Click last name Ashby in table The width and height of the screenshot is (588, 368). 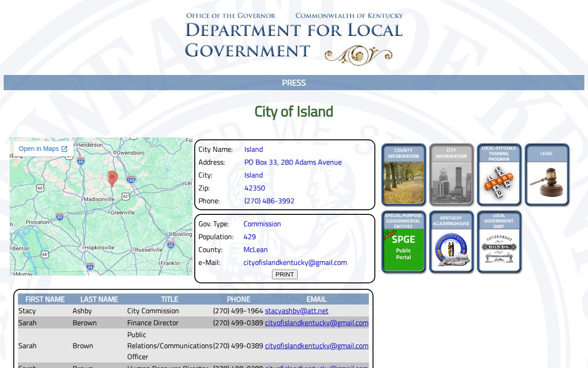(x=82, y=311)
